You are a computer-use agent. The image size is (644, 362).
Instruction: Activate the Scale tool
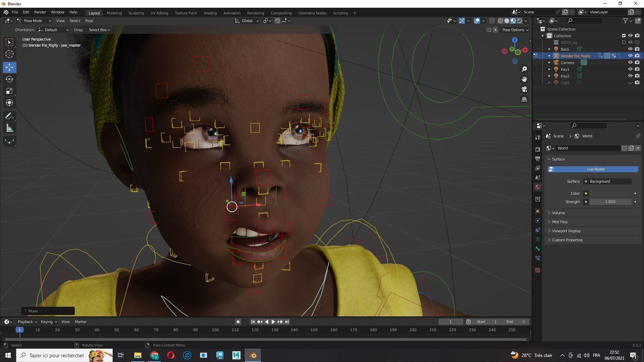pos(9,91)
